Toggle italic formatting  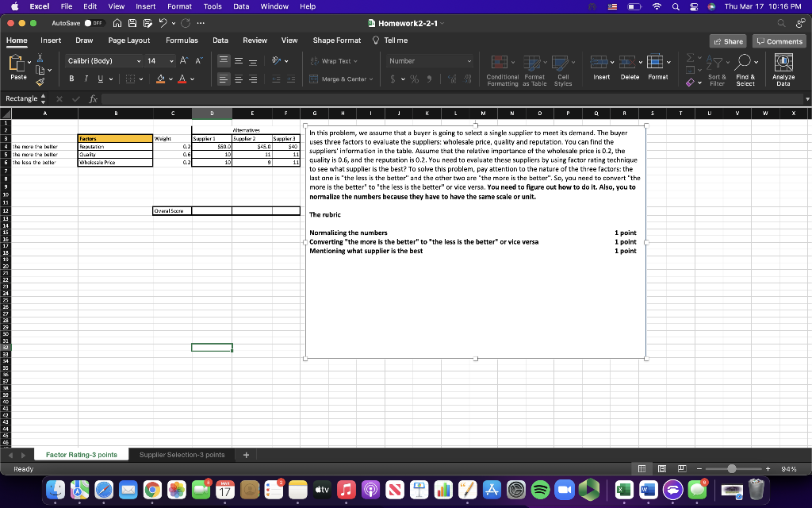[x=86, y=78]
